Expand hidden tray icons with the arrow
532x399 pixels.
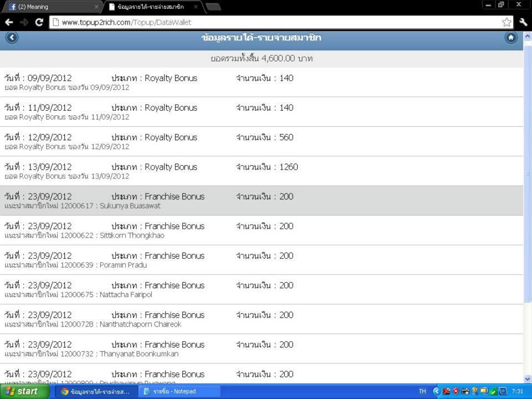(x=437, y=392)
